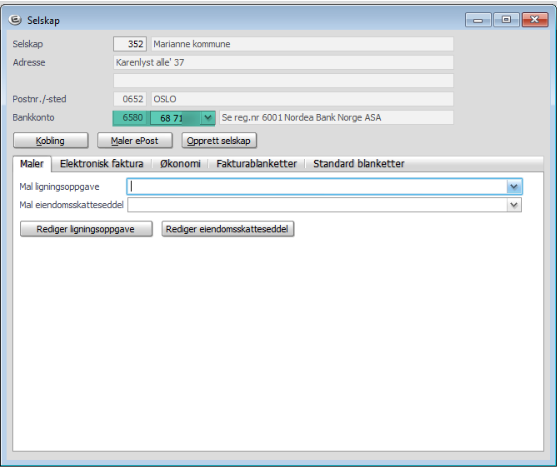
Task: Focus the Mal ligningsoppgave text box
Action: click(317, 186)
